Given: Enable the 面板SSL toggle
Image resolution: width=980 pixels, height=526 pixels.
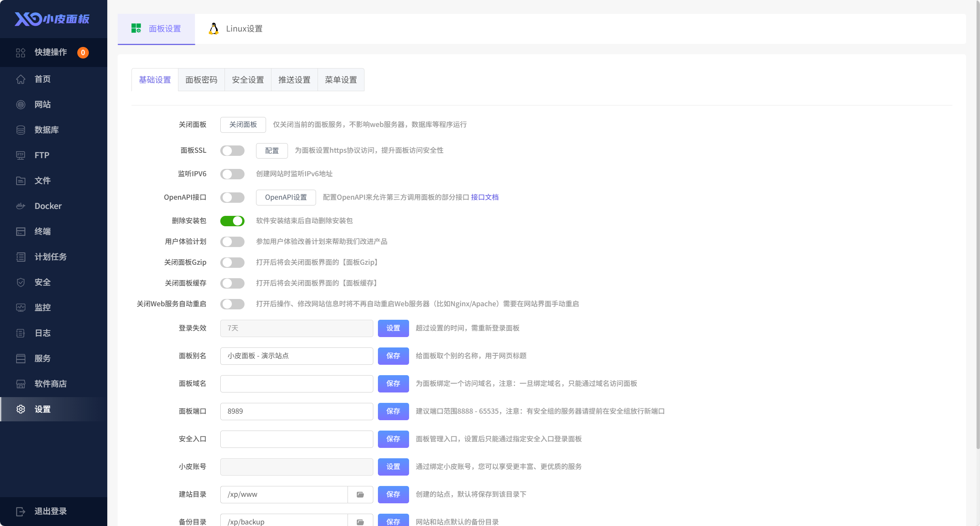Looking at the screenshot, I should [232, 150].
